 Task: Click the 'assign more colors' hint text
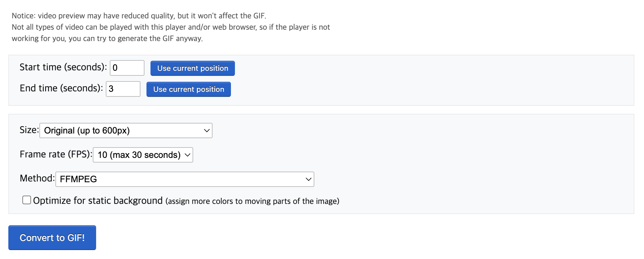click(252, 201)
